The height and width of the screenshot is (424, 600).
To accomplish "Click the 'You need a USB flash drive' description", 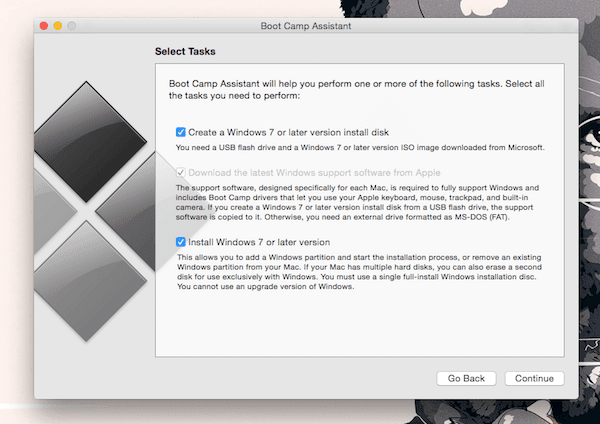I will point(360,148).
